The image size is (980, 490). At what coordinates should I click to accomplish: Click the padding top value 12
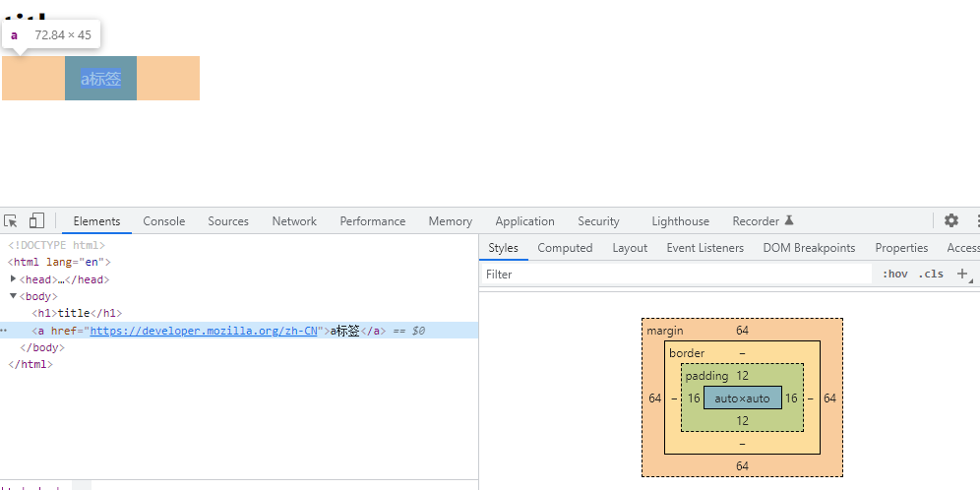coord(742,376)
